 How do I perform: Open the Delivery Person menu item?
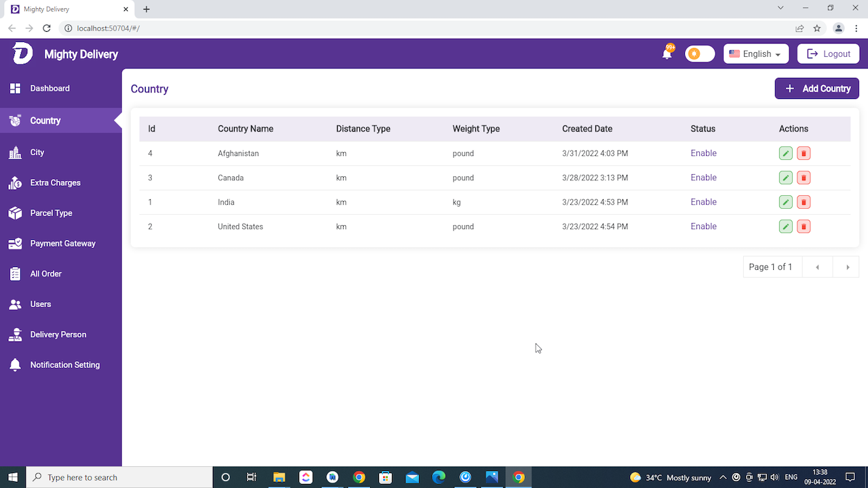(58, 334)
